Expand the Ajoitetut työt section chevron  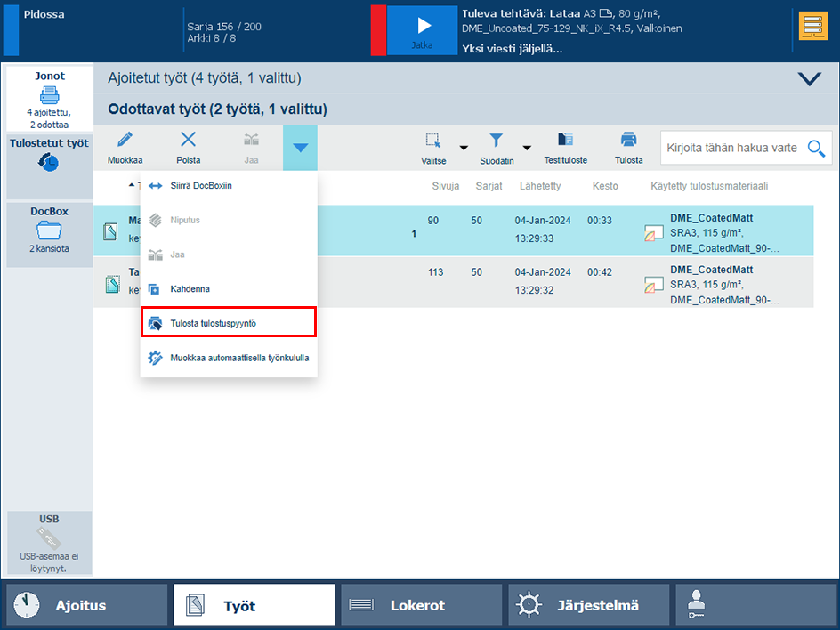tap(809, 78)
